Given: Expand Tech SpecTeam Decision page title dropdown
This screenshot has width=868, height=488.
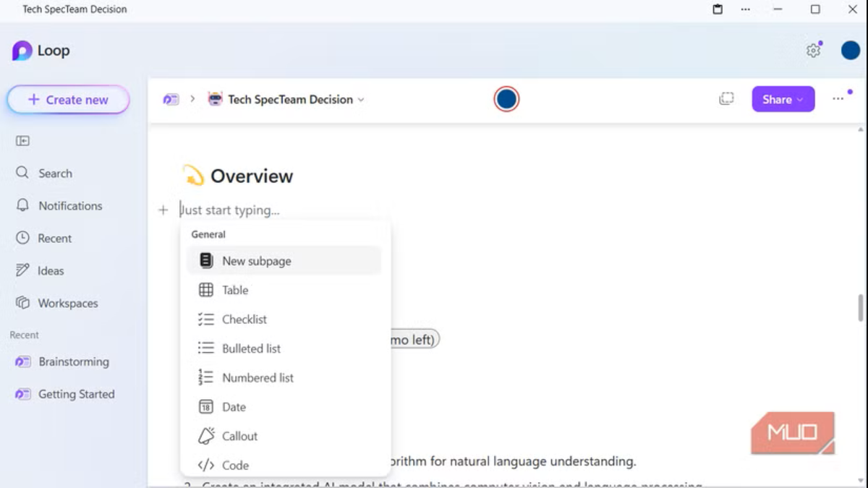Looking at the screenshot, I should pyautogui.click(x=361, y=100).
